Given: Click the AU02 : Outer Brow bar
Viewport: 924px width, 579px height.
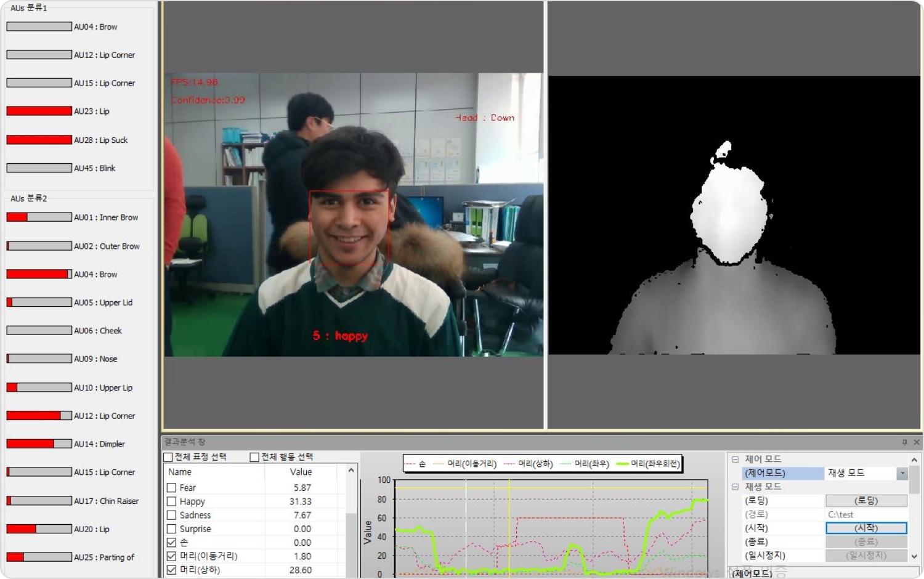Looking at the screenshot, I should (39, 246).
